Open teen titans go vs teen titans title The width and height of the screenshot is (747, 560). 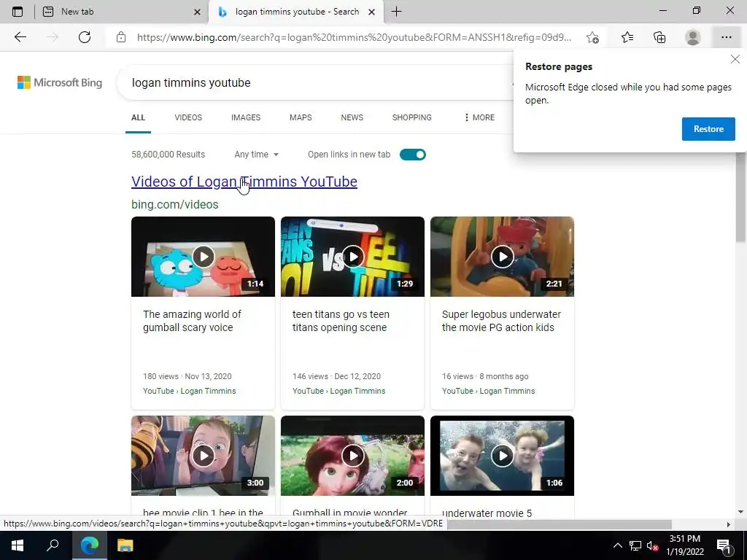pyautogui.click(x=341, y=321)
